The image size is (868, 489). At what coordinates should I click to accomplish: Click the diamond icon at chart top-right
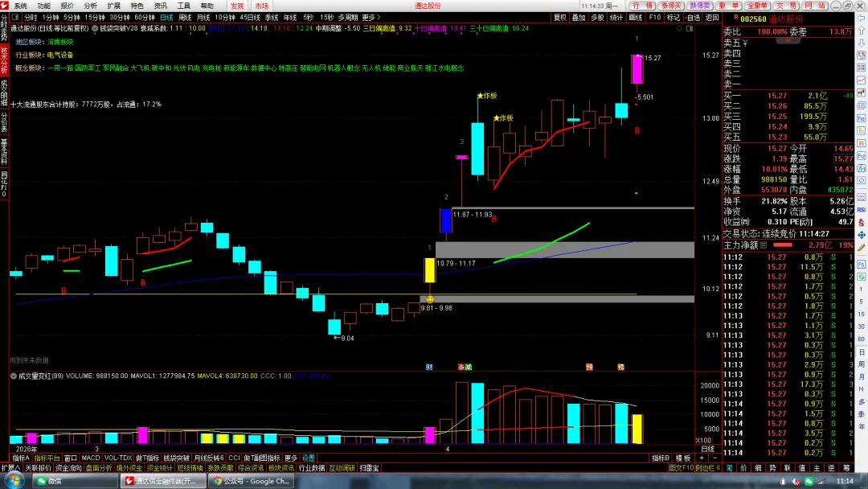[679, 28]
